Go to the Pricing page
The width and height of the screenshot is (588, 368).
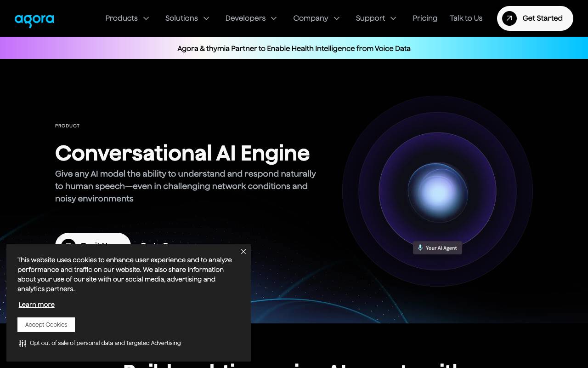(425, 18)
